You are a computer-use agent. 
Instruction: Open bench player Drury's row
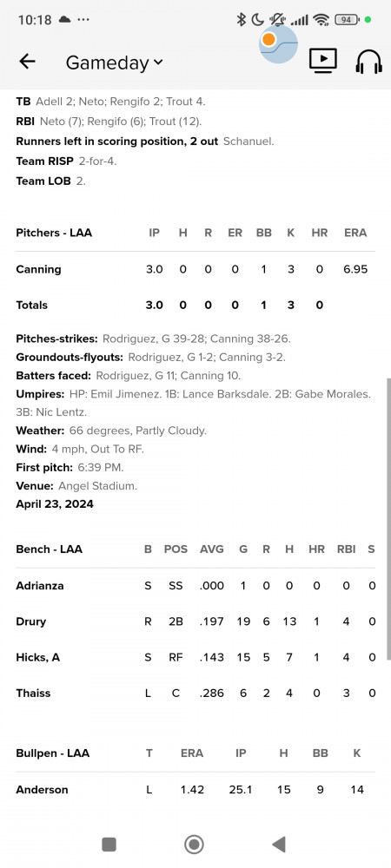coord(195,621)
